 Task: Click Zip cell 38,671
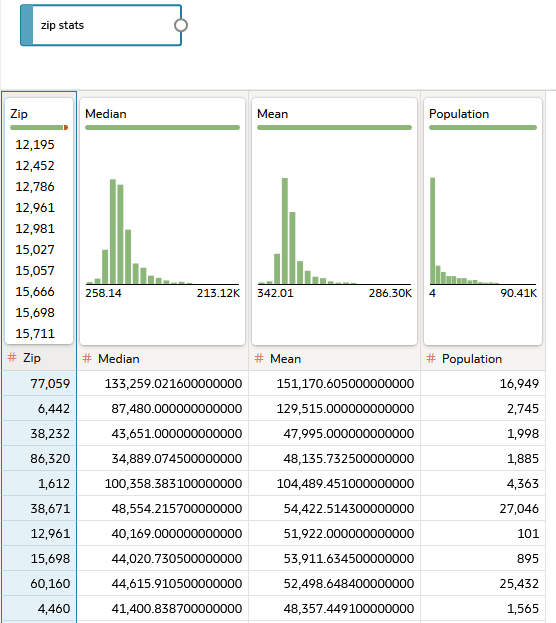pyautogui.click(x=39, y=509)
